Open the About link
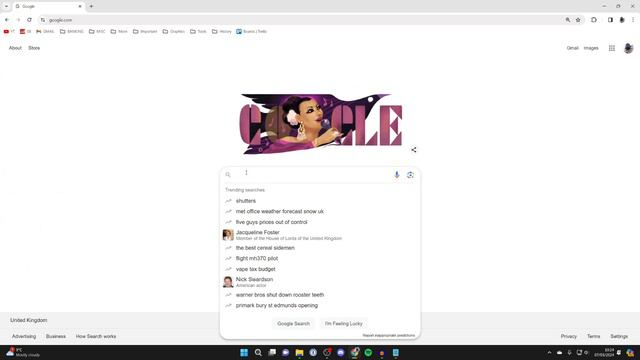 tap(15, 48)
